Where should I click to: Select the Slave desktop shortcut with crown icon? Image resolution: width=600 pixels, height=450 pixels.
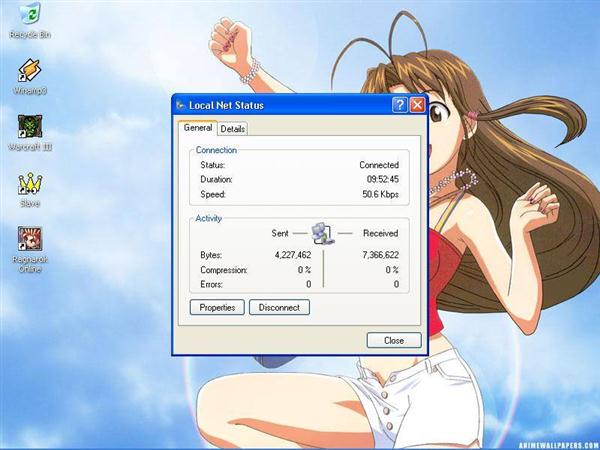(x=30, y=189)
